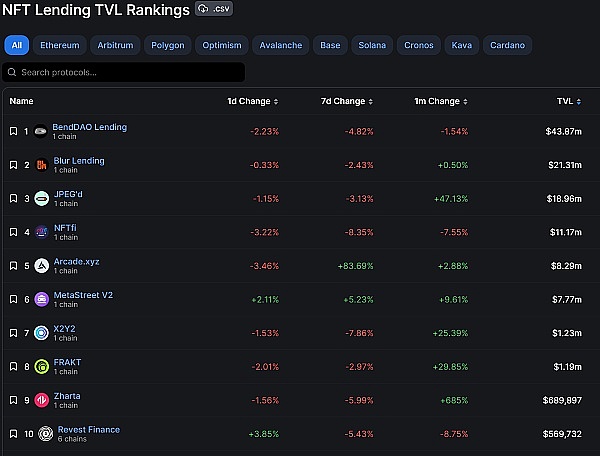Click the BendDAO Lending protocol logo
This screenshot has width=600, height=456.
click(41, 131)
